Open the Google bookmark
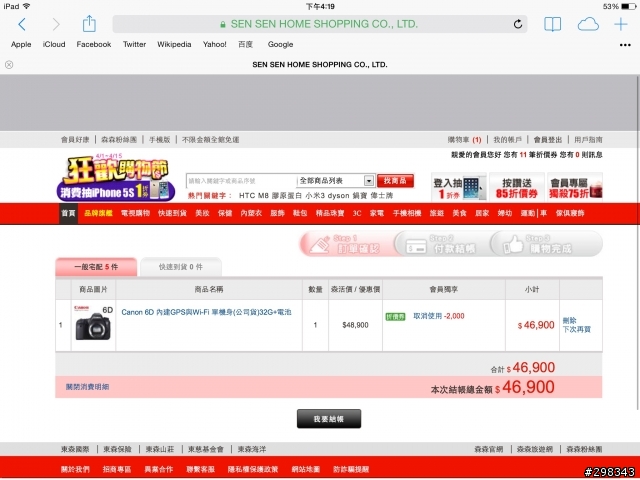Screen dimensions: 640x480 pyautogui.click(x=280, y=44)
